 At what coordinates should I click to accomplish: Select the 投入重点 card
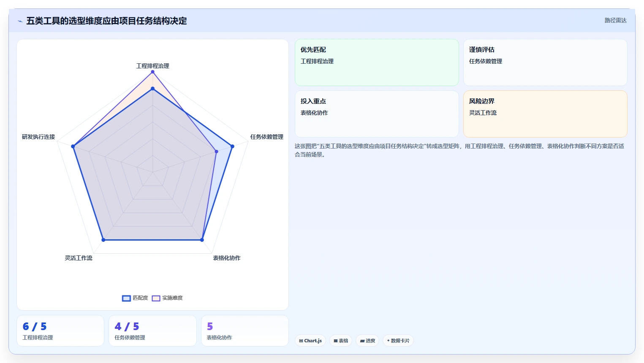[377, 114]
